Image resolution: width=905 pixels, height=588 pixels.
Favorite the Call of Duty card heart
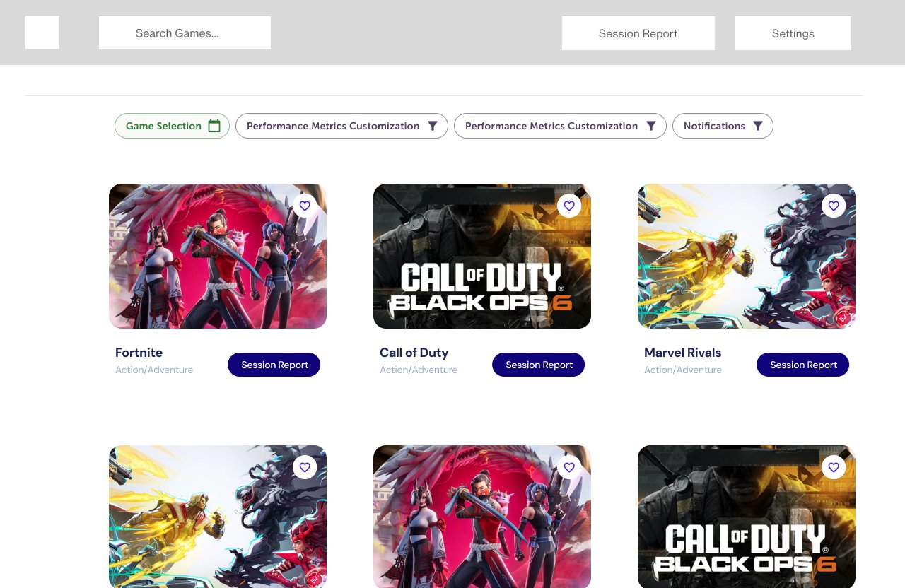pos(569,206)
